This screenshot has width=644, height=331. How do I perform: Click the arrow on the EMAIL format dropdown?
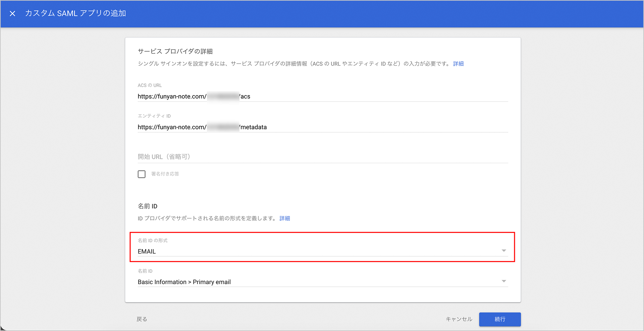pyautogui.click(x=503, y=251)
